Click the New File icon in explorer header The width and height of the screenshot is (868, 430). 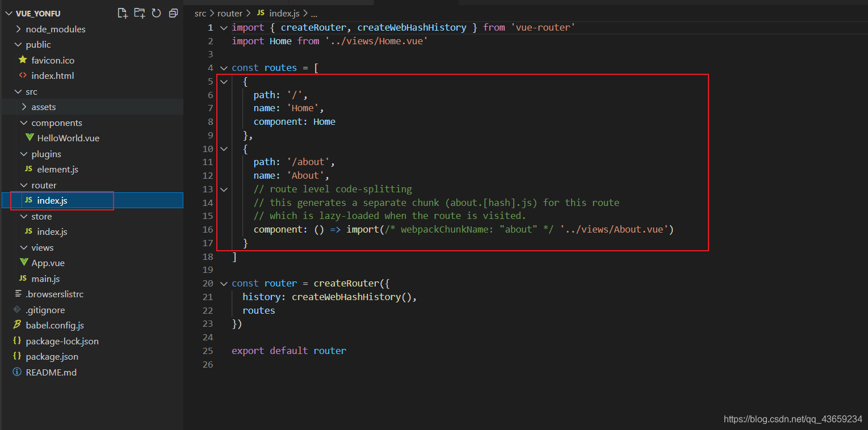click(x=123, y=13)
